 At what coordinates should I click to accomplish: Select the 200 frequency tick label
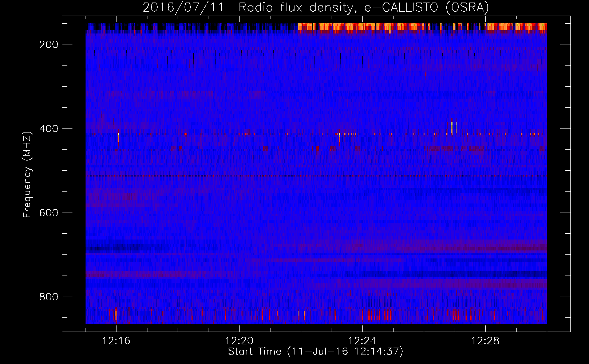tap(49, 44)
